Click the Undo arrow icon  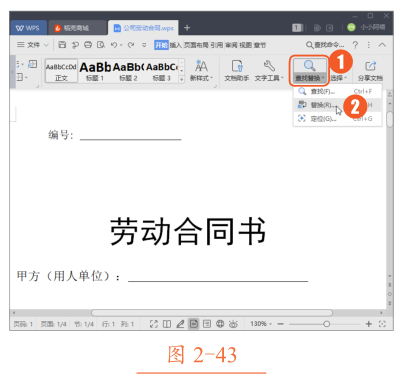point(114,45)
